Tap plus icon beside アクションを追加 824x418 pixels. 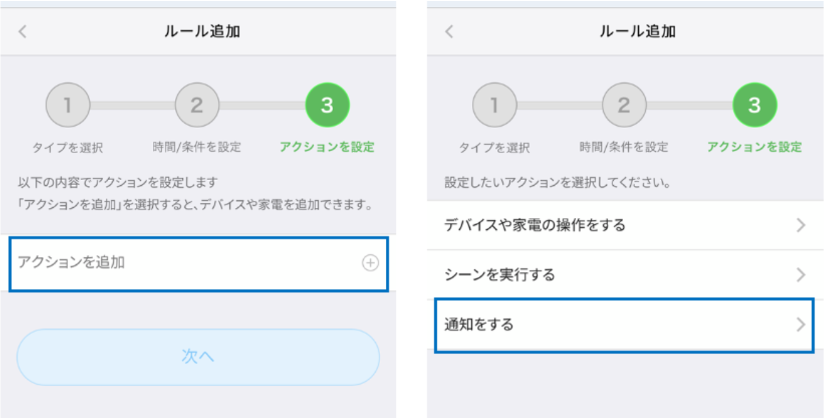click(370, 263)
